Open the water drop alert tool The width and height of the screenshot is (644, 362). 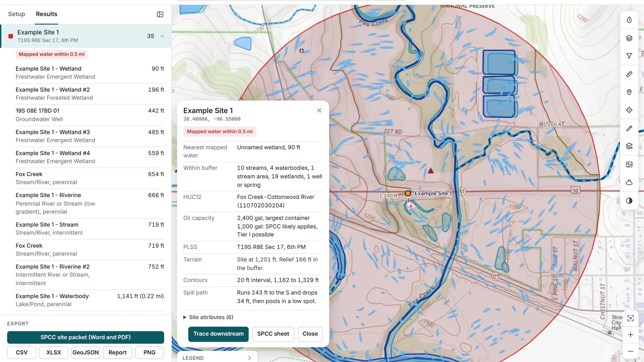click(629, 20)
